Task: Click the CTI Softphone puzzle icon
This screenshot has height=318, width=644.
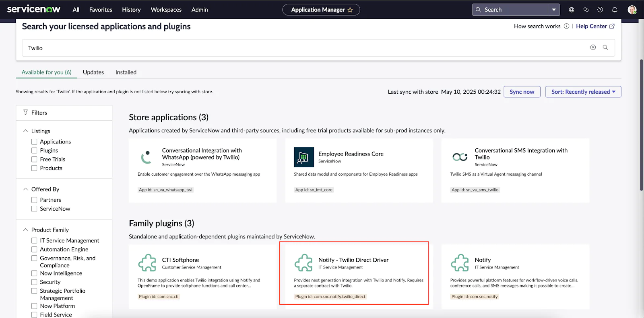Action: [147, 263]
